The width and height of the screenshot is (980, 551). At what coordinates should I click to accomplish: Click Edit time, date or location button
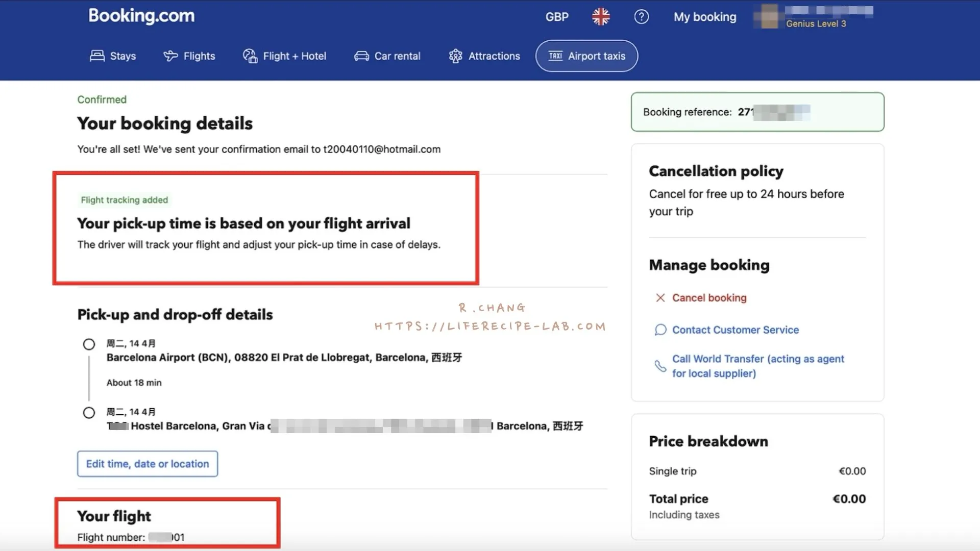148,464
